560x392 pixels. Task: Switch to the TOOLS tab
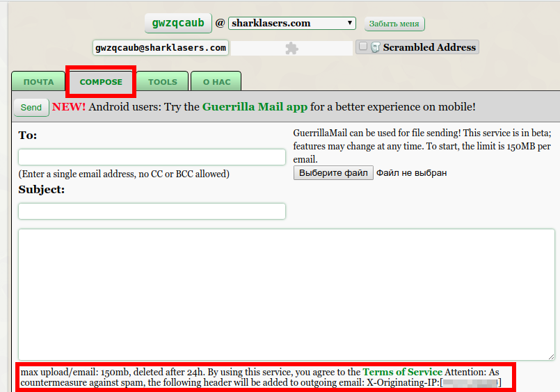[163, 82]
